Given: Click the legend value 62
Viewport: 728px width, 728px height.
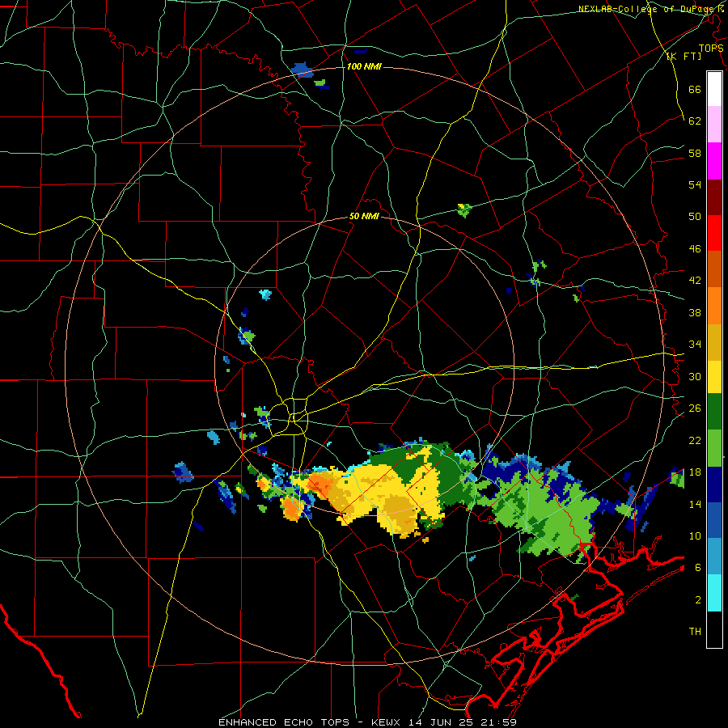Looking at the screenshot, I should point(695,121).
